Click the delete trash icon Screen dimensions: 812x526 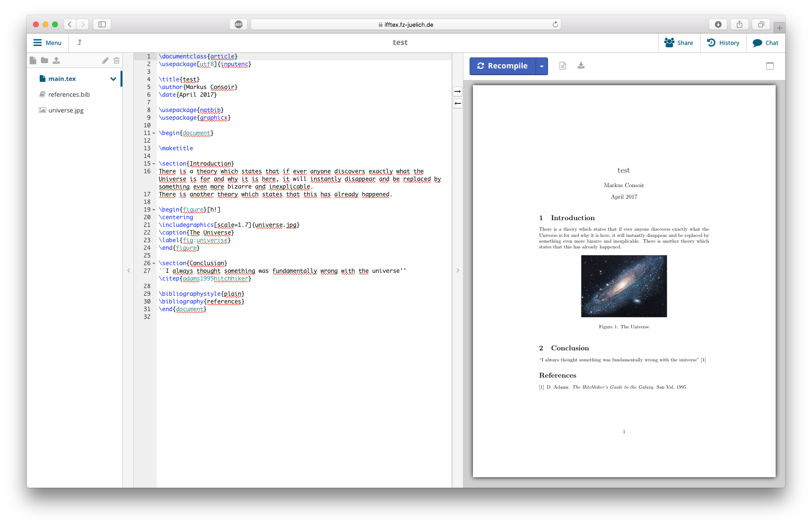(116, 60)
